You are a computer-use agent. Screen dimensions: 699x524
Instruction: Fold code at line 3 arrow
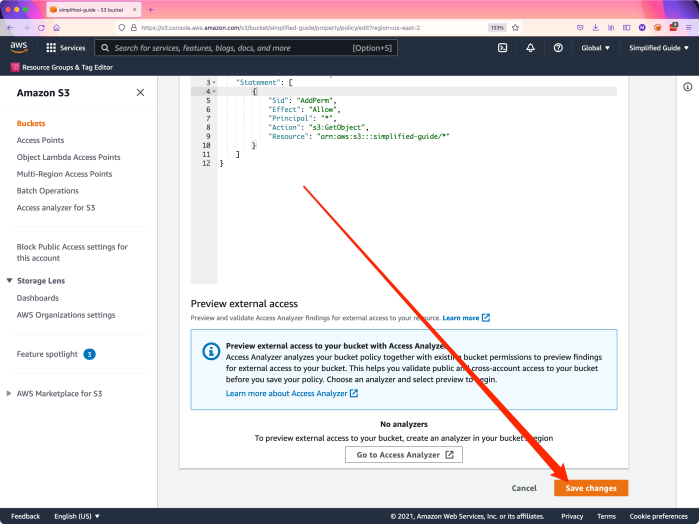tap(214, 83)
